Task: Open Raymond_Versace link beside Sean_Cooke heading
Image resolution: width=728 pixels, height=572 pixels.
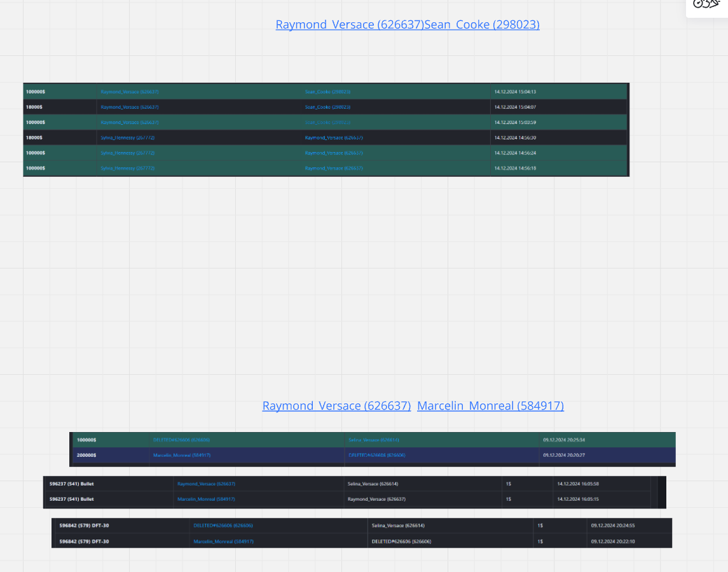Action: click(349, 25)
